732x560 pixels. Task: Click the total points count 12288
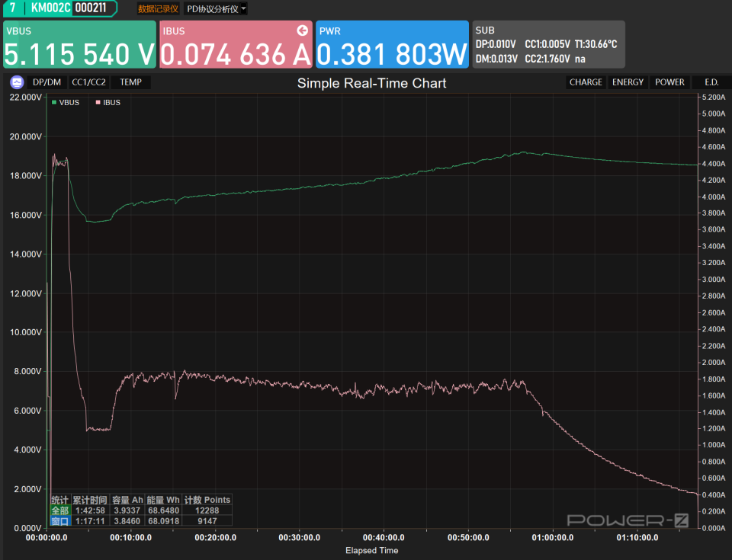point(207,510)
